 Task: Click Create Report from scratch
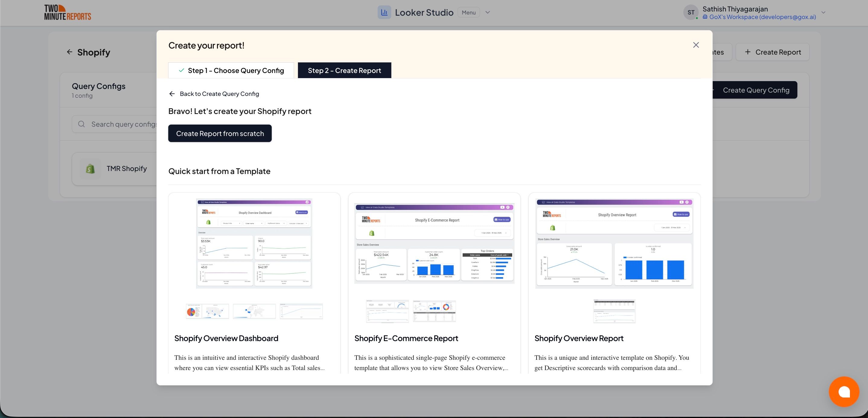tap(220, 133)
